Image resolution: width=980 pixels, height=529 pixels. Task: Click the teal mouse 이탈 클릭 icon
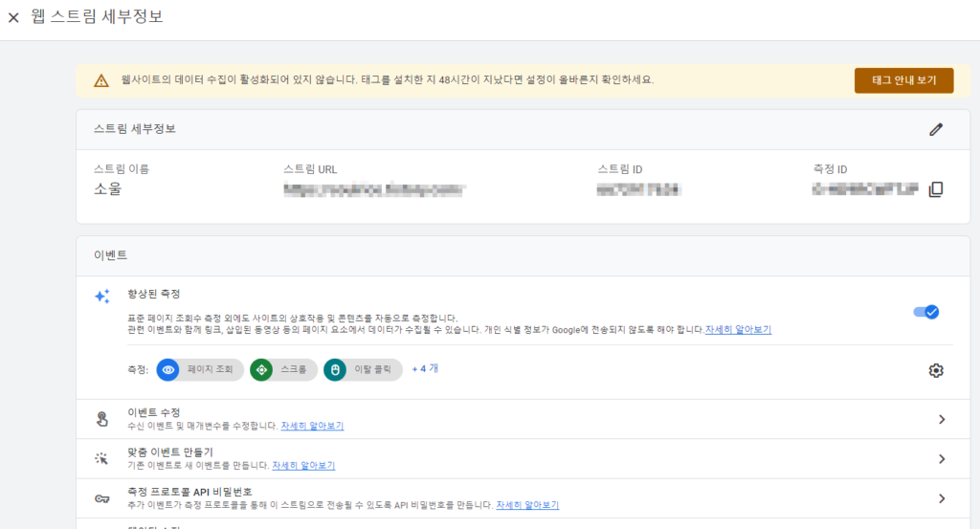pyautogui.click(x=335, y=370)
